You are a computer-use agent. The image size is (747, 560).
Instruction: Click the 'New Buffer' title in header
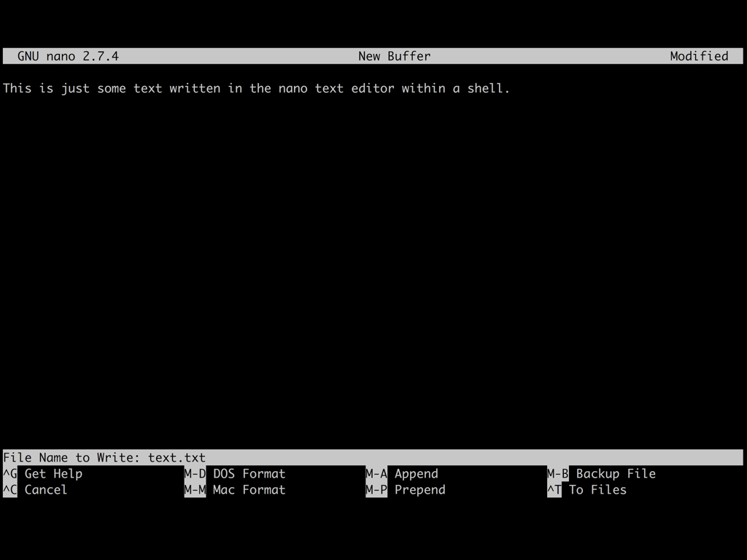pos(395,56)
